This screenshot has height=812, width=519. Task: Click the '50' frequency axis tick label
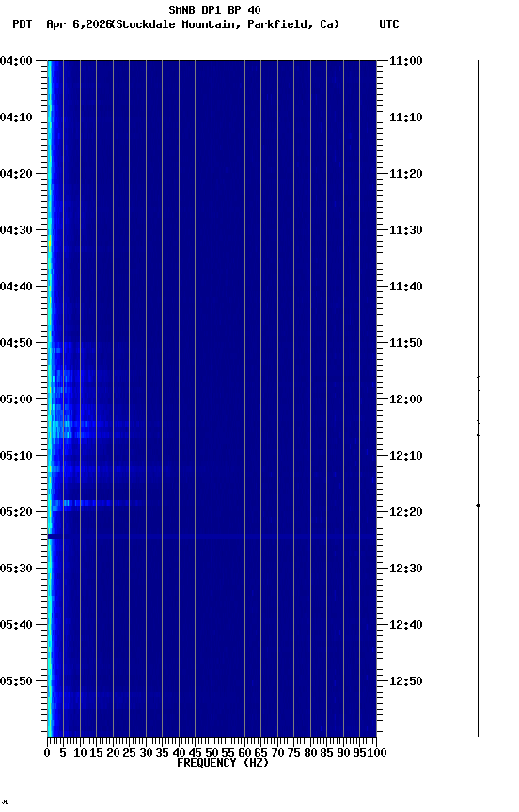pyautogui.click(x=212, y=753)
